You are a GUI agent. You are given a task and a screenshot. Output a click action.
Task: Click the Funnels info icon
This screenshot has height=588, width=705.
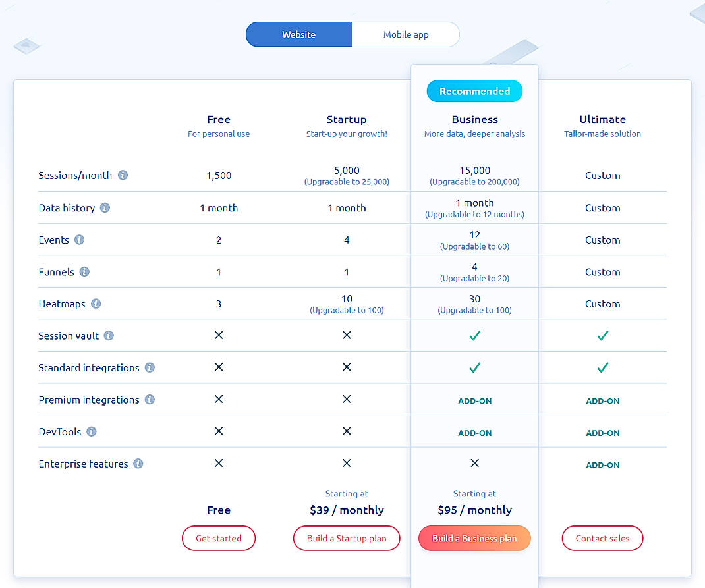pyautogui.click(x=86, y=272)
